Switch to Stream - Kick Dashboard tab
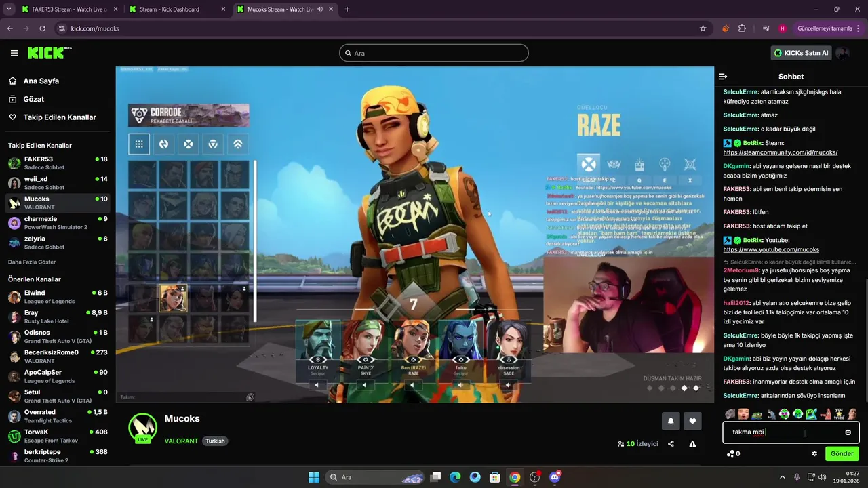868x488 pixels. click(176, 9)
